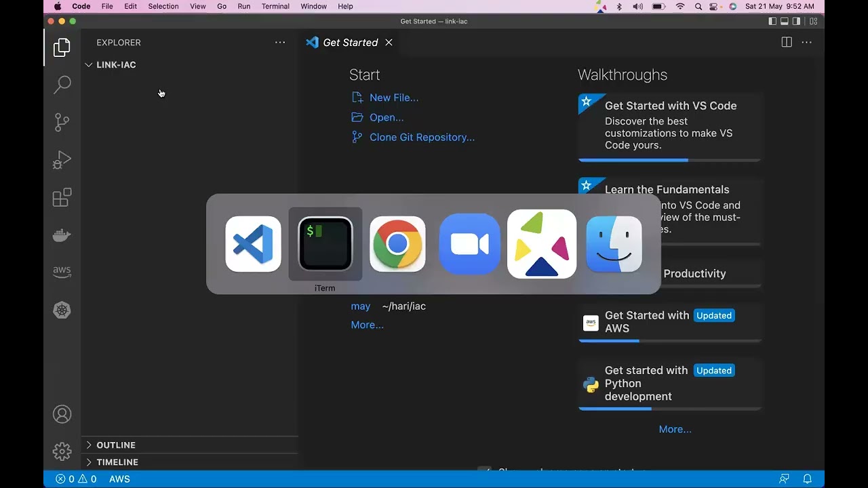868x488 pixels.
Task: Open the Accounts menu in activity bar
Action: tap(62, 414)
